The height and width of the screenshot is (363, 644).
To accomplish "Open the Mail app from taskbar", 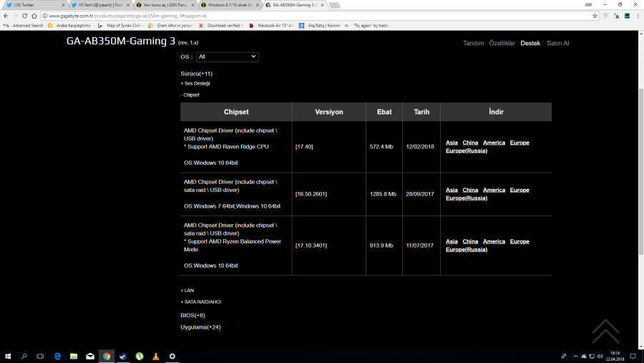I will click(x=90, y=356).
